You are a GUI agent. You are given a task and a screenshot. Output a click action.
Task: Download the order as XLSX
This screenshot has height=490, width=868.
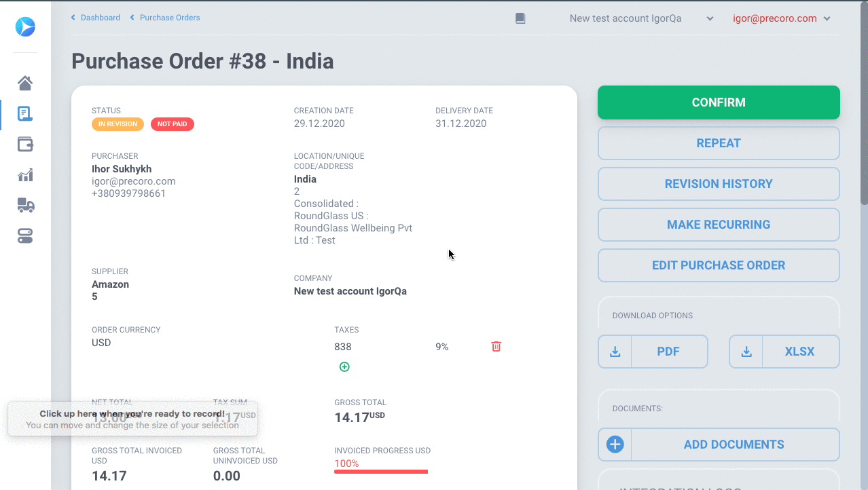tap(784, 352)
